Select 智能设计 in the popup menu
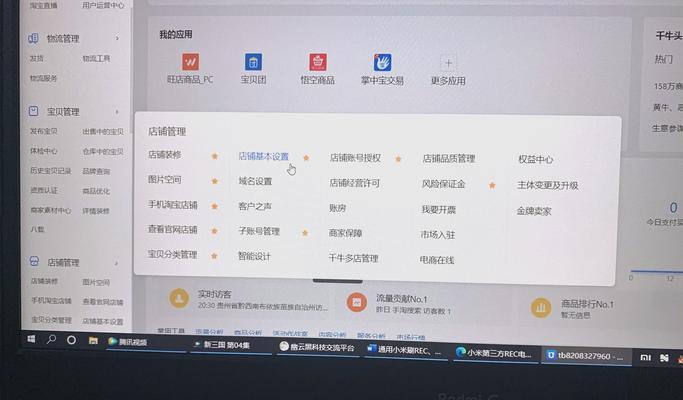This screenshot has width=683, height=400. click(254, 256)
